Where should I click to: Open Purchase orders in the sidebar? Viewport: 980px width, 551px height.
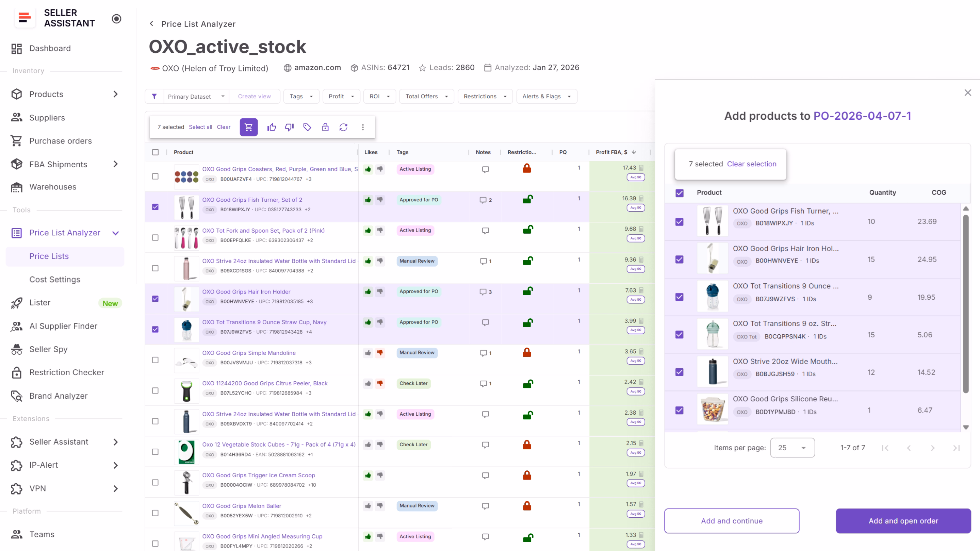[x=61, y=141]
